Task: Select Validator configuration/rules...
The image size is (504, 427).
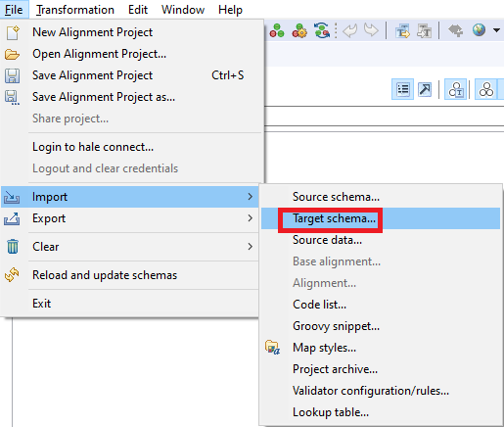Action: point(371,391)
